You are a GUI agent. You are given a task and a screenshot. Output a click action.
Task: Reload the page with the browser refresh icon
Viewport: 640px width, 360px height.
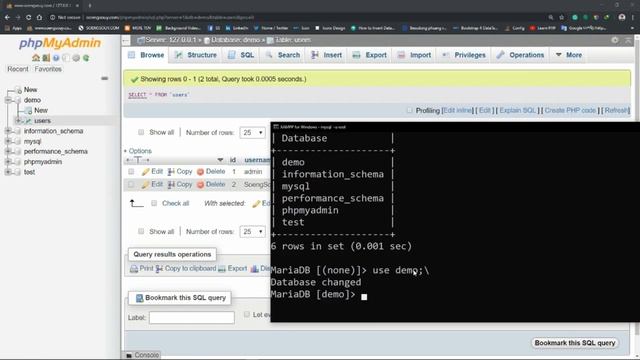click(28, 17)
